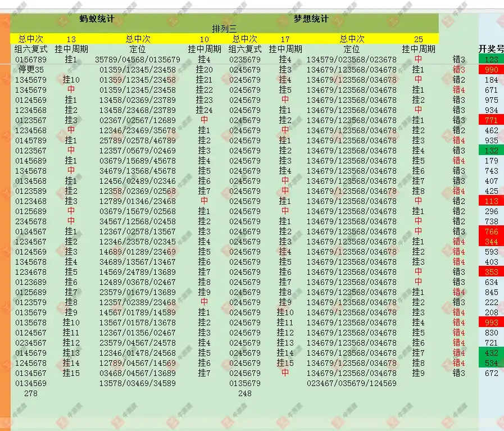Click draw number 208

[492, 312]
